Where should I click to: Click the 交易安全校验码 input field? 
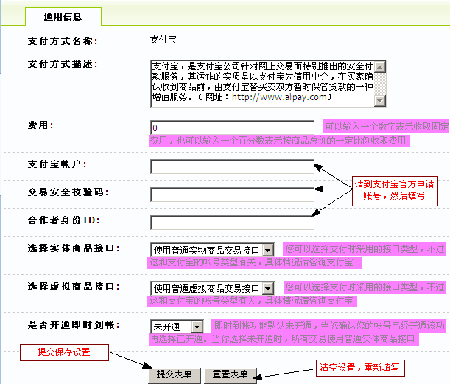click(232, 195)
